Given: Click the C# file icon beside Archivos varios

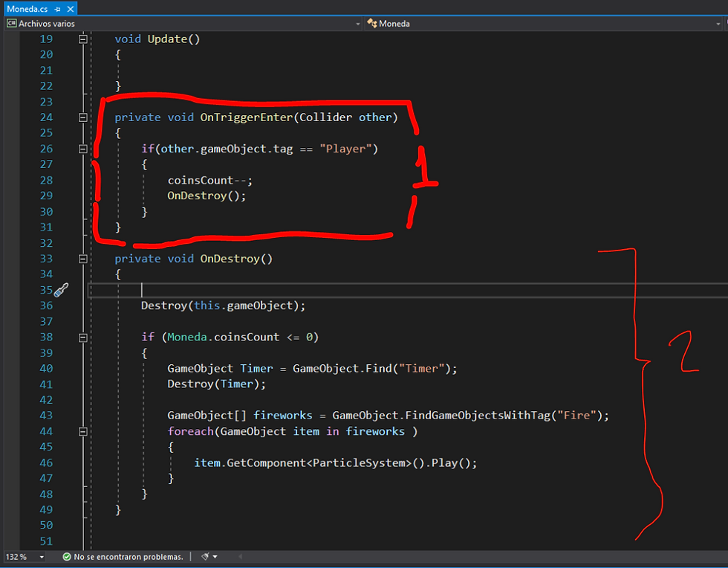Looking at the screenshot, I should pyautogui.click(x=12, y=23).
